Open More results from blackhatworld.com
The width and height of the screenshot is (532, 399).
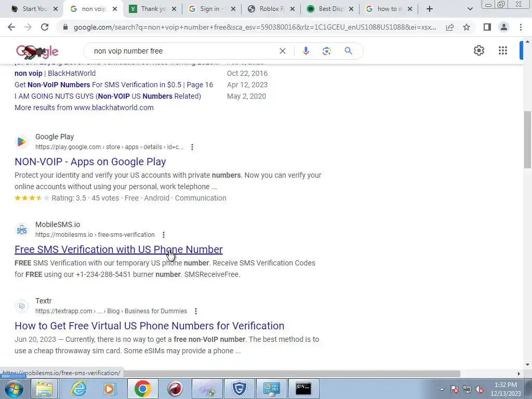[84, 108]
